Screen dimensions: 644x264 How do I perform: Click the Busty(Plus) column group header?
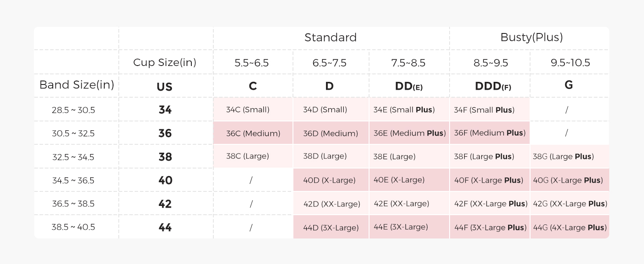531,38
